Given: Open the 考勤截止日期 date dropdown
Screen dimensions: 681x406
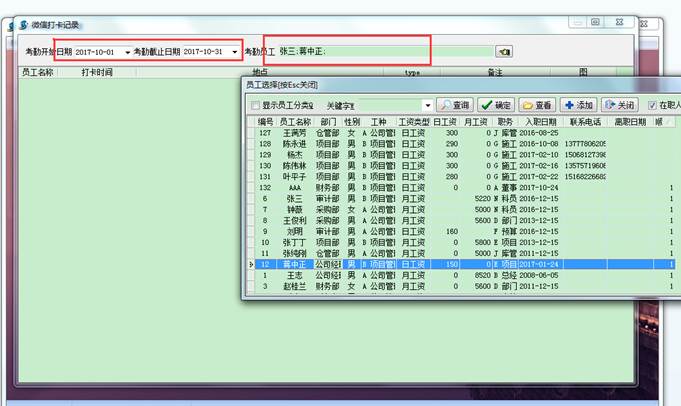Looking at the screenshot, I should [x=235, y=51].
